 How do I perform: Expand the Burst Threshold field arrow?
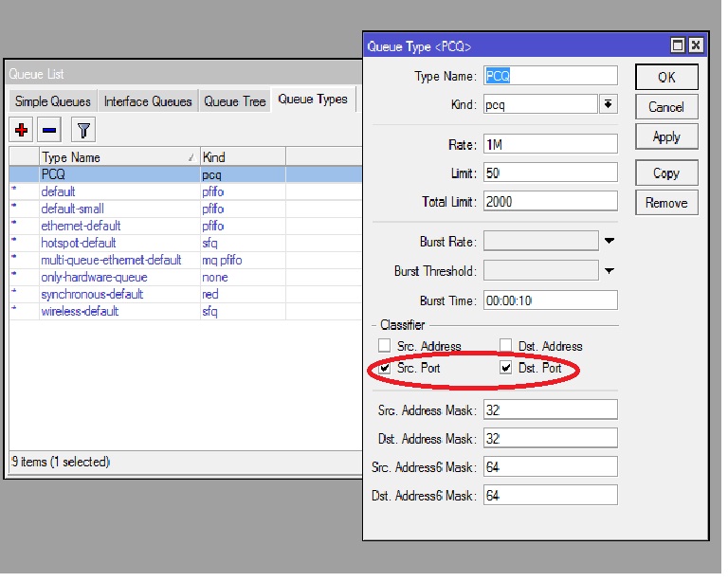pos(610,270)
